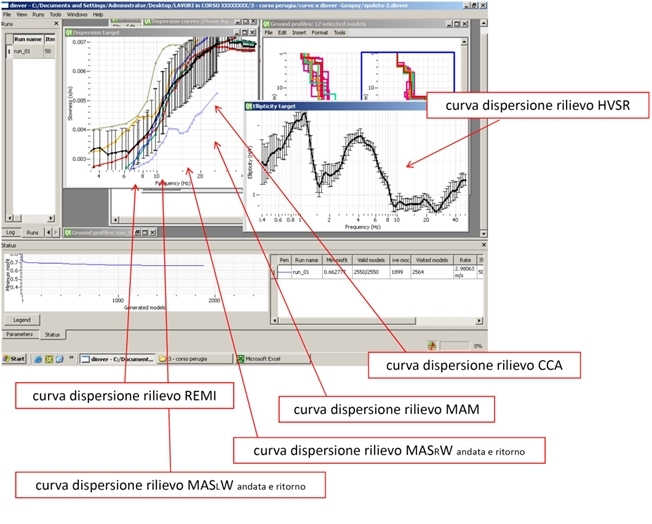Close the Runs side panel
This screenshot has width=652, height=524.
(56, 24)
